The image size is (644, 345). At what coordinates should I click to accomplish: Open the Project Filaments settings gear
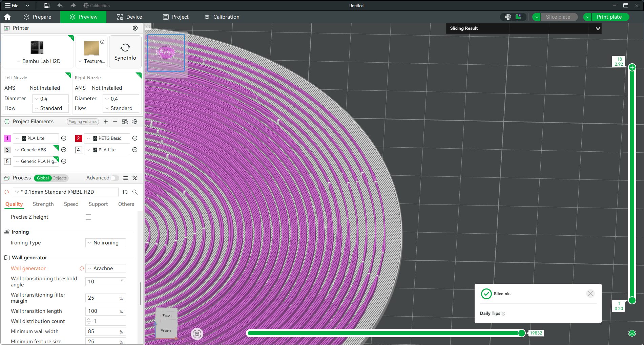click(135, 122)
